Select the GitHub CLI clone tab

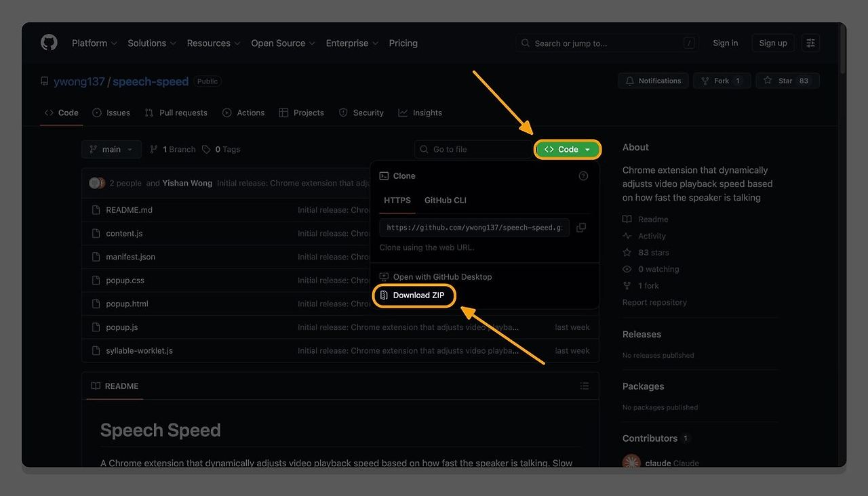[x=445, y=201]
